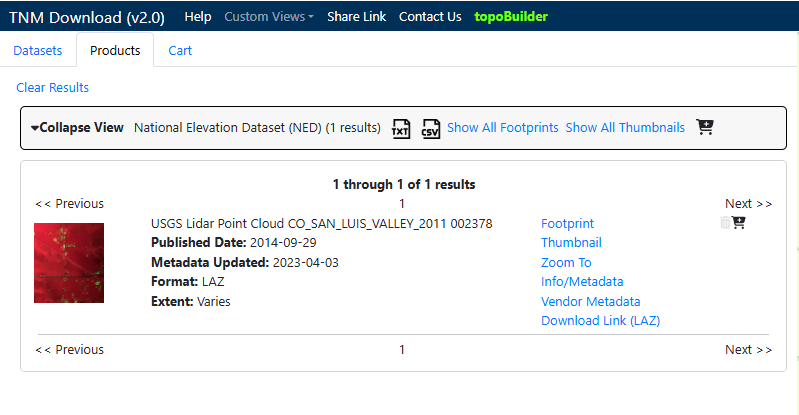Open the Download Link (LAZ)
Image resolution: width=799 pixels, height=415 pixels.
600,321
